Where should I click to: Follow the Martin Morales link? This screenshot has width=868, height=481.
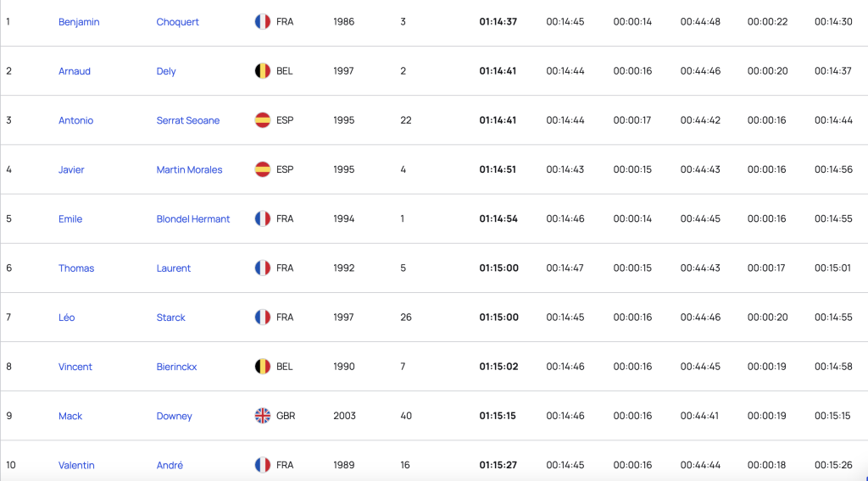click(189, 169)
